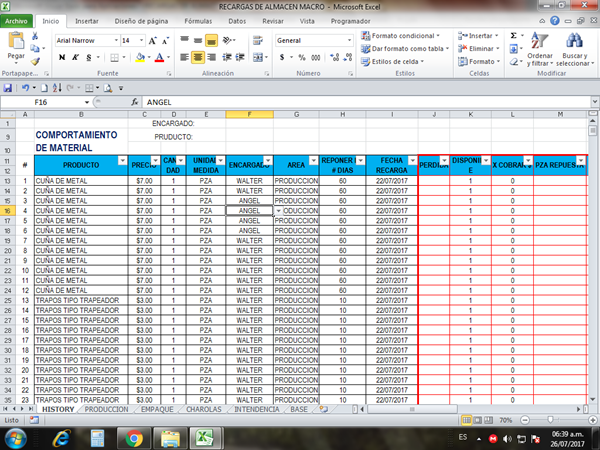Click the Pegar paste icon
Screen dimensions: 600x450
(x=16, y=45)
